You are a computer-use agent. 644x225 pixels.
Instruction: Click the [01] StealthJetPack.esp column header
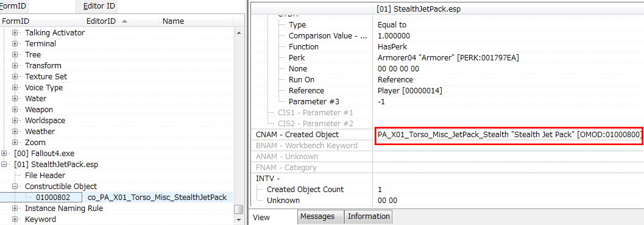coord(509,9)
